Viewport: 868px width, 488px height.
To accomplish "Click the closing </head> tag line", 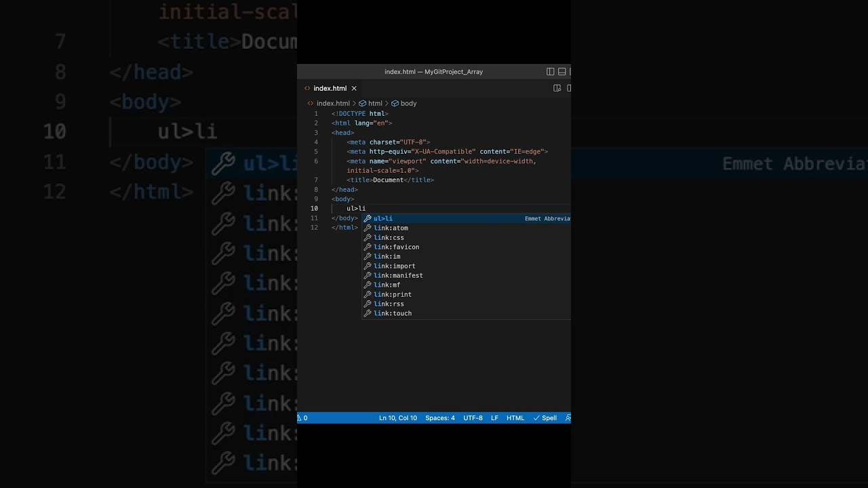I will [x=344, y=190].
